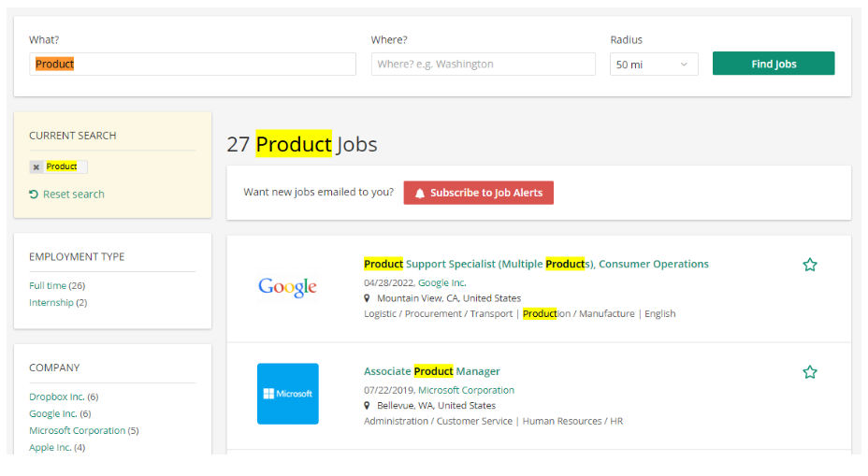868x476 pixels.
Task: Click the Microsoft company logo
Action: 288,394
